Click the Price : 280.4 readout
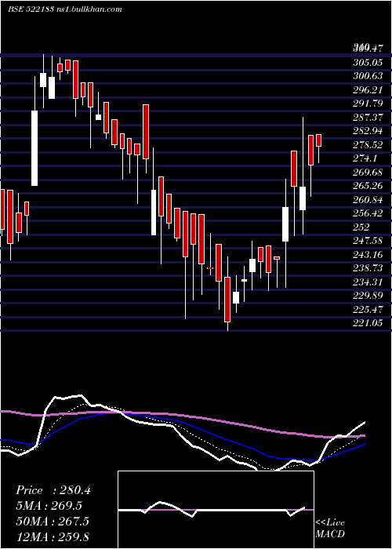 click(x=53, y=490)
